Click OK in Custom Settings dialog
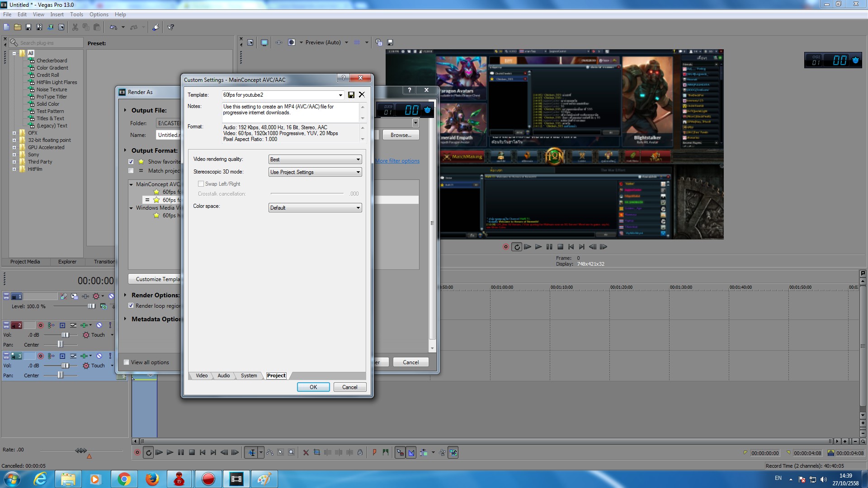Viewport: 868px width, 488px height. tap(313, 387)
